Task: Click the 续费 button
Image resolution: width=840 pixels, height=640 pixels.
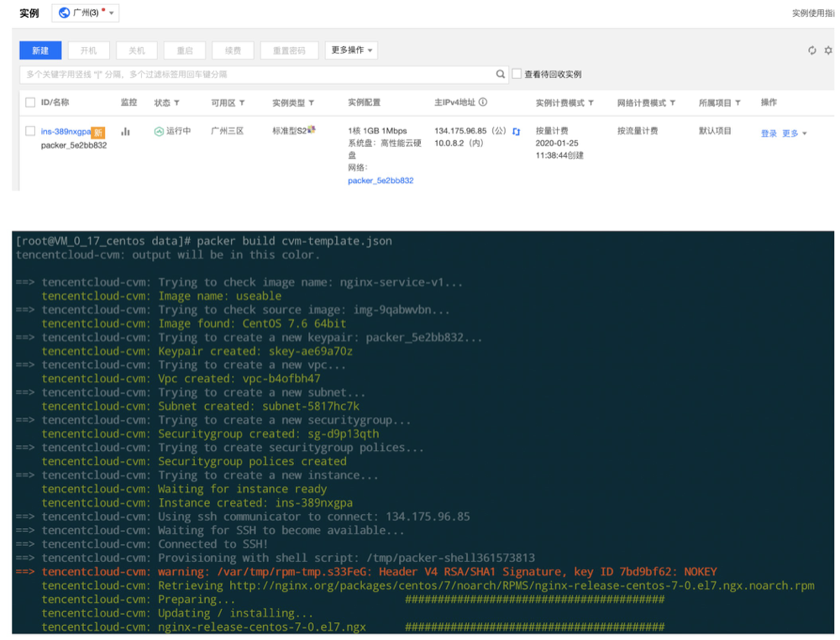Action: point(233,50)
